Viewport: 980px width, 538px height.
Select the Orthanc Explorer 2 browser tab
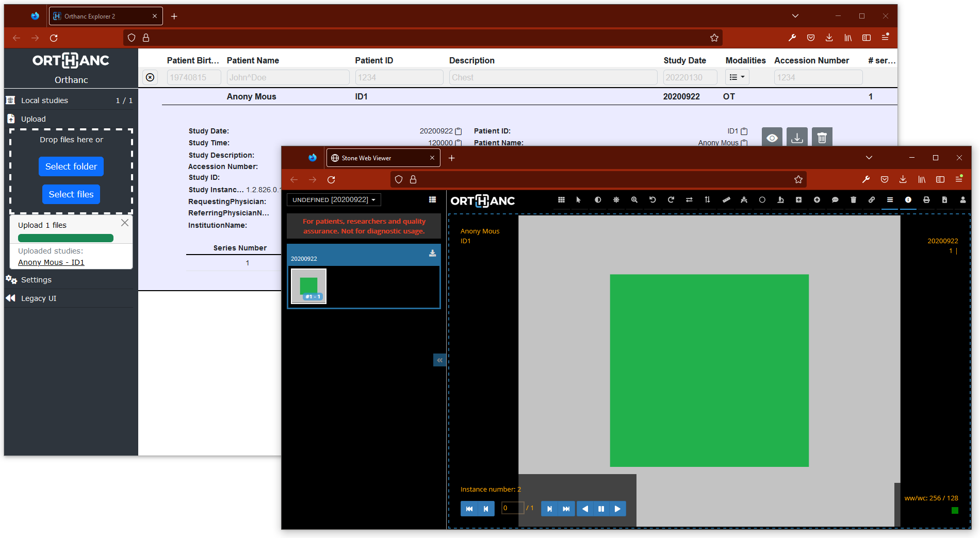pyautogui.click(x=106, y=16)
